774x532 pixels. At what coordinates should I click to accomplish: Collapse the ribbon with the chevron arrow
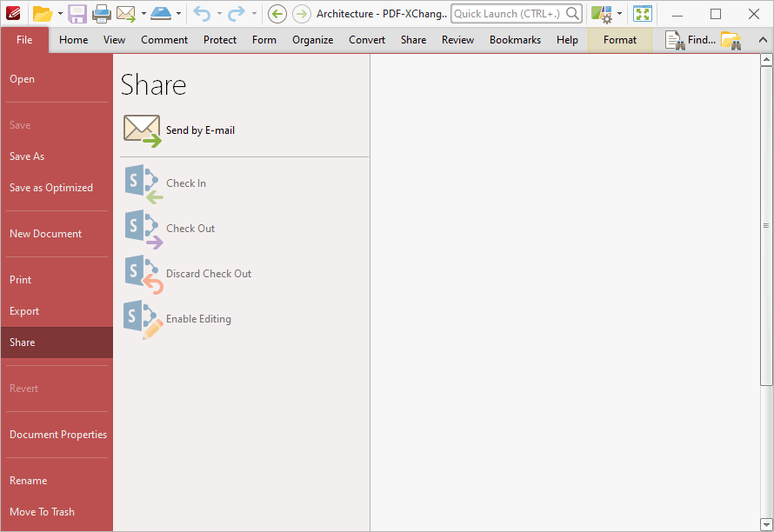click(x=763, y=39)
